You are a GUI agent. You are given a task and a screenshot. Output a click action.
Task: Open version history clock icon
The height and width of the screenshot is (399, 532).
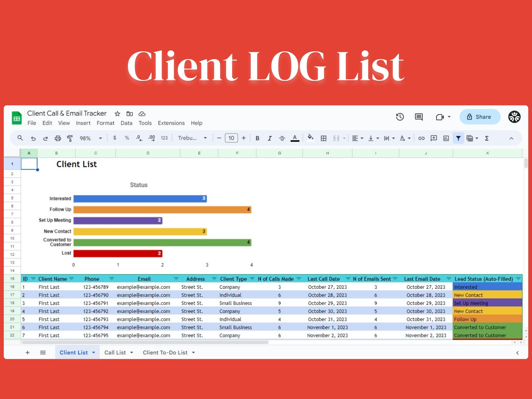click(x=400, y=117)
